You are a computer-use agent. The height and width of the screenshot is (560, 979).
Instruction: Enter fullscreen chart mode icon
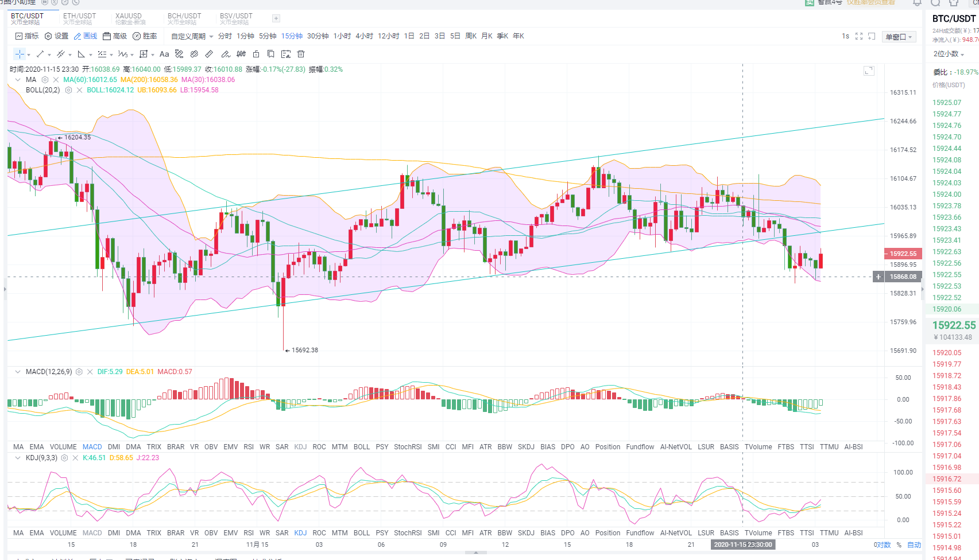(x=859, y=36)
